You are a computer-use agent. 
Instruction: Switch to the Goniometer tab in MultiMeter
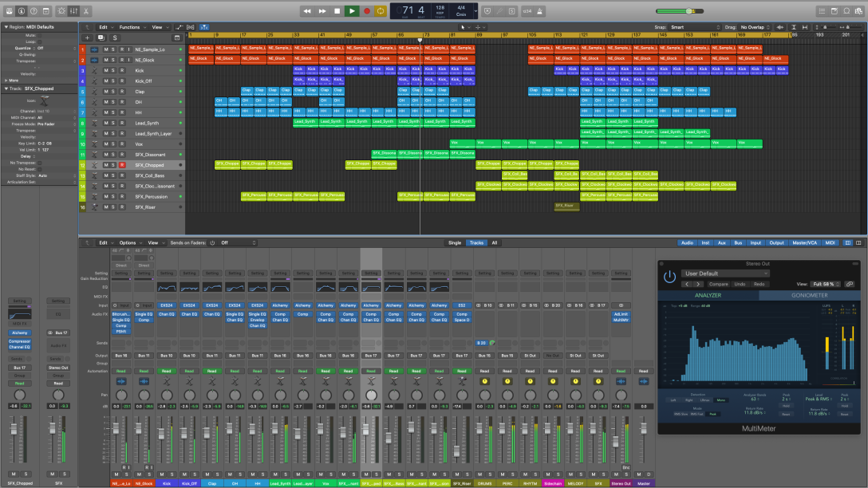click(x=811, y=295)
